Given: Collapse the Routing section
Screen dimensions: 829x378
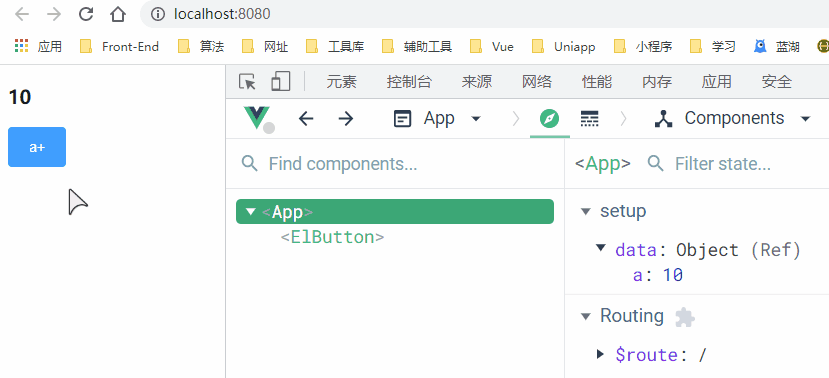Looking at the screenshot, I should 585,316.
